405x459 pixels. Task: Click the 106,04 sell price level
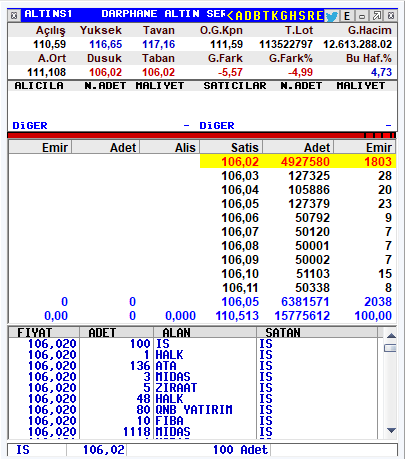(240, 190)
